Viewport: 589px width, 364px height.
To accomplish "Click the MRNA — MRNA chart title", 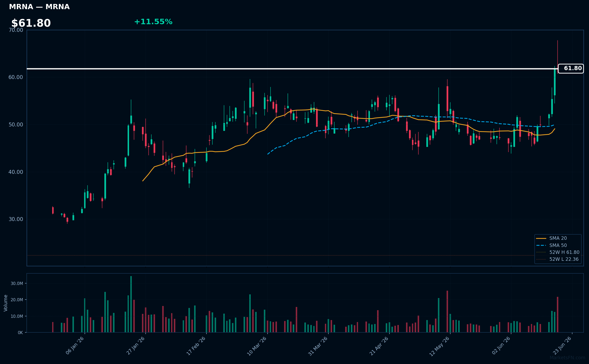I will pyautogui.click(x=39, y=7).
